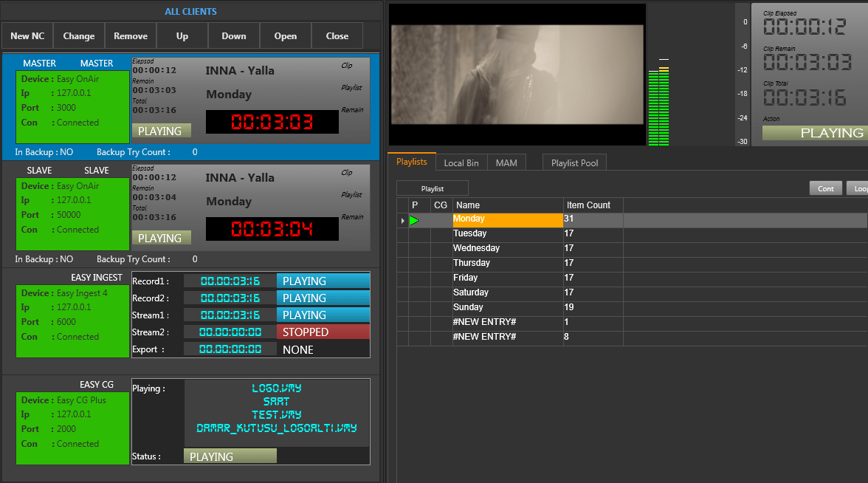Toggle the Cont playback mode button
868x483 pixels.
826,188
